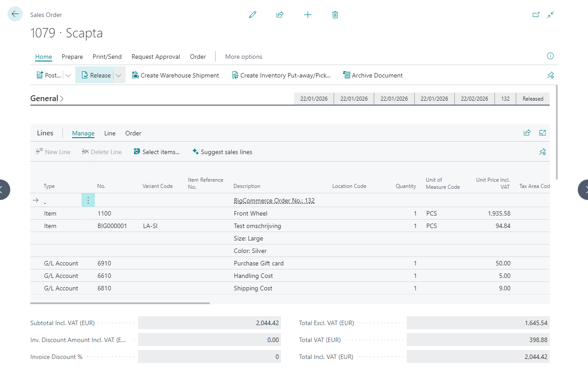This screenshot has height=379, width=588.
Task: Click the Color: Silver line
Action: tap(250, 251)
